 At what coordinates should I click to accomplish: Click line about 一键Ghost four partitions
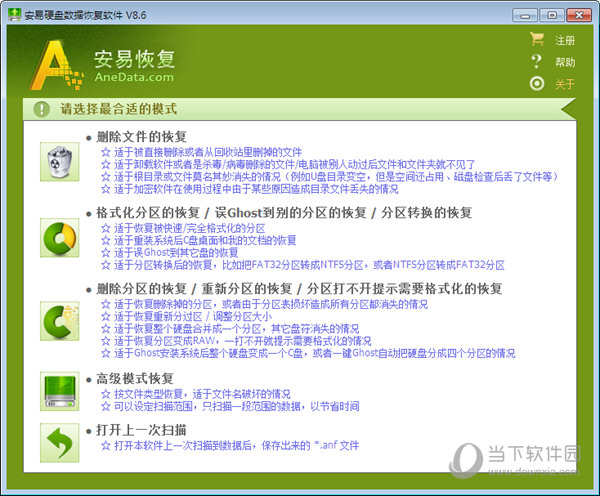click(x=308, y=353)
